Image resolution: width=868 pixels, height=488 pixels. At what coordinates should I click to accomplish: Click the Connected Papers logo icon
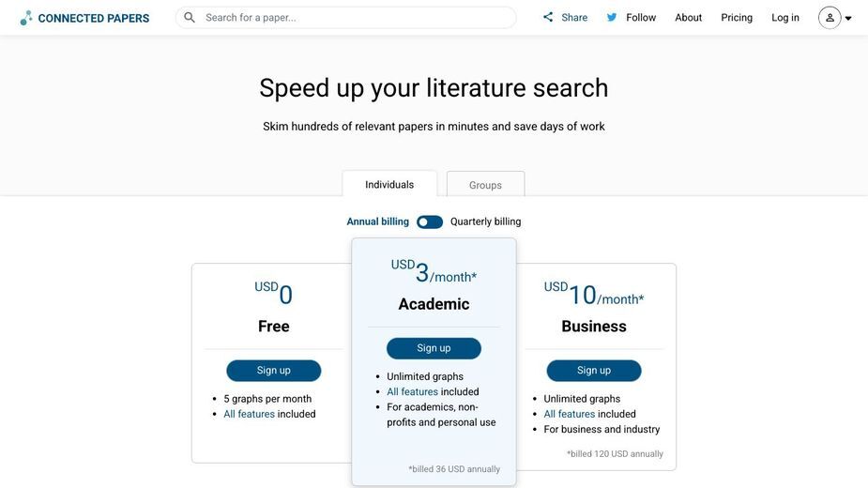click(26, 18)
